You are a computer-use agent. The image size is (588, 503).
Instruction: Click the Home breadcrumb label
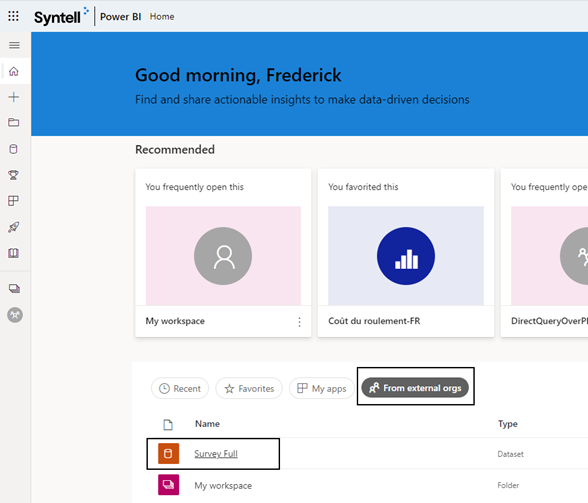coord(162,17)
